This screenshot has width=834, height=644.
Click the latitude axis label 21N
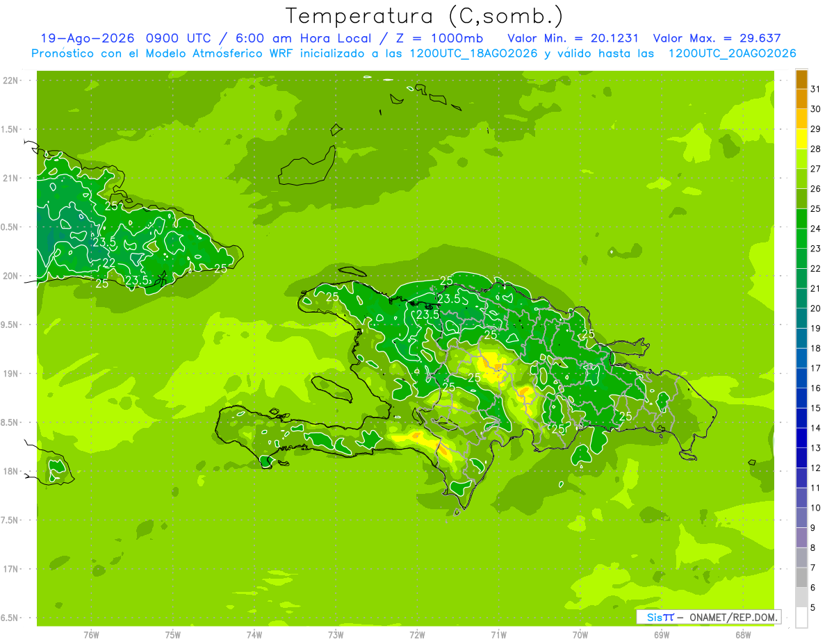pos(10,178)
